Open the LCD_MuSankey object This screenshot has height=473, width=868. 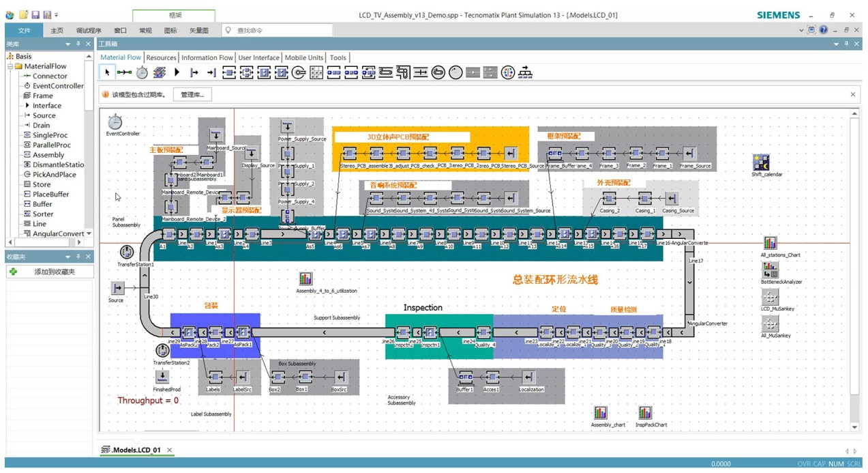770,296
